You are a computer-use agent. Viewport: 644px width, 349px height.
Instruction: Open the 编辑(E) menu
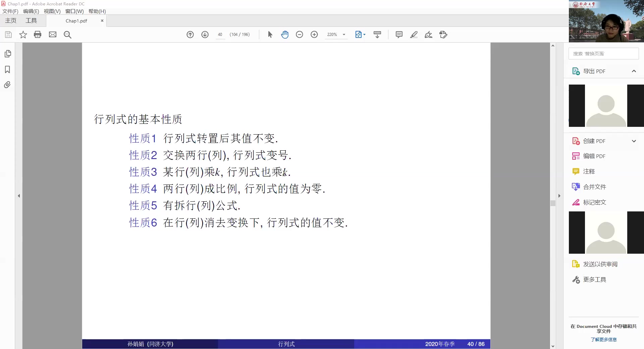tap(31, 11)
